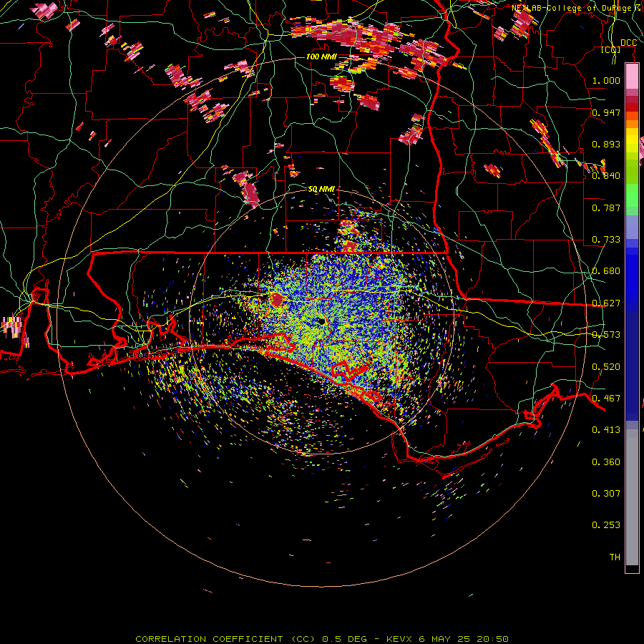Pick the lavender segment of the color bar
The width and height of the screenshot is (644, 644).
pyautogui.click(x=632, y=227)
